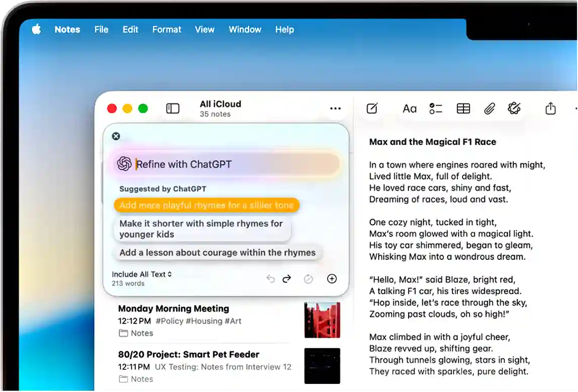Click the redo arrow in ChatGPT popup
The image size is (578, 392).
287,279
